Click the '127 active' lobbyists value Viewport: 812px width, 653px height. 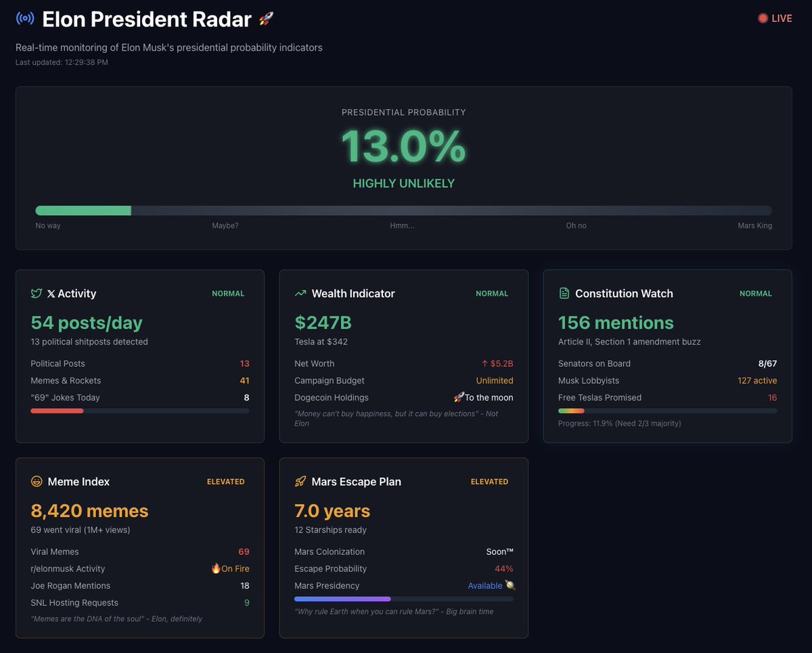coord(757,380)
